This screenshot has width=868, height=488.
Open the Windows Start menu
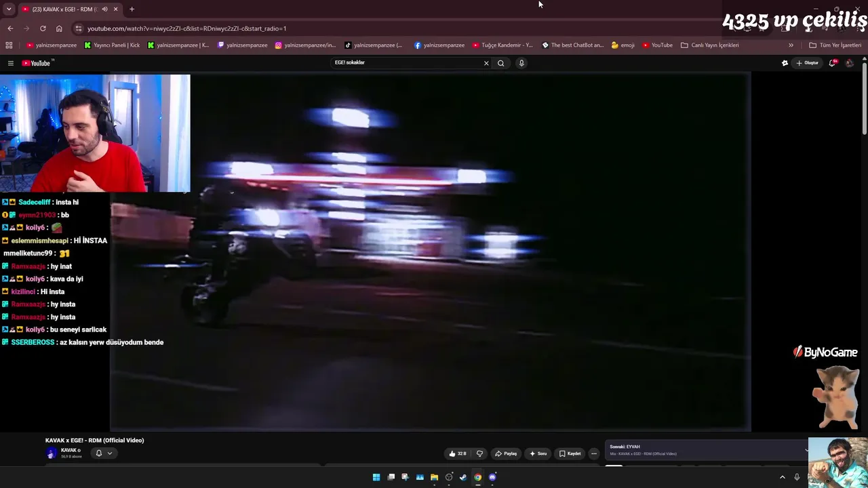pos(376,477)
